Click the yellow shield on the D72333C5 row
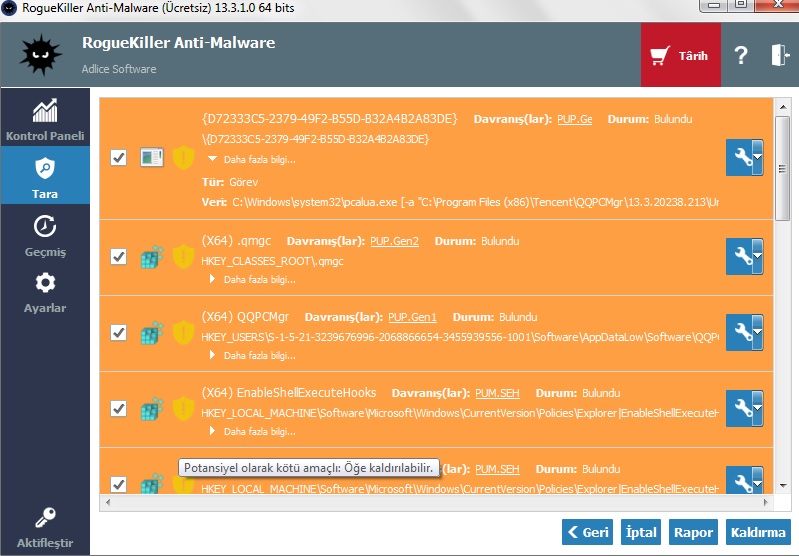 click(x=183, y=157)
